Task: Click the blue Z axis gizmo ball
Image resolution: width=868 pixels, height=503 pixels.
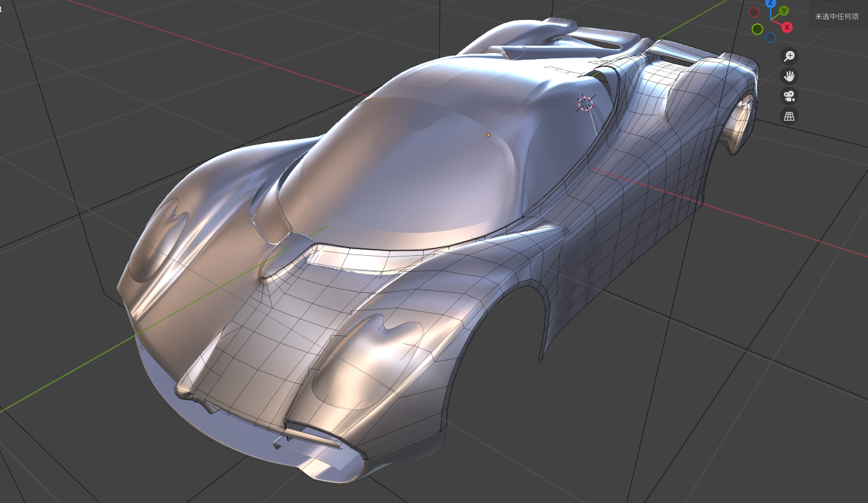Action: click(x=771, y=3)
